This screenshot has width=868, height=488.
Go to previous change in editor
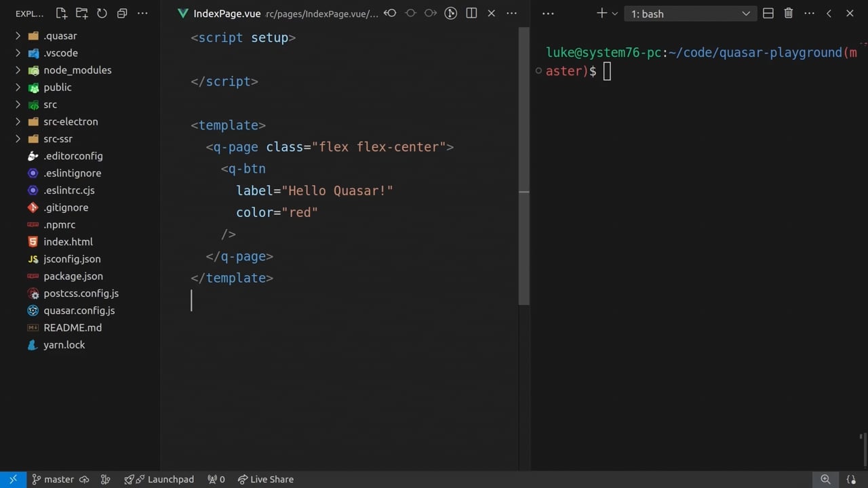[390, 14]
